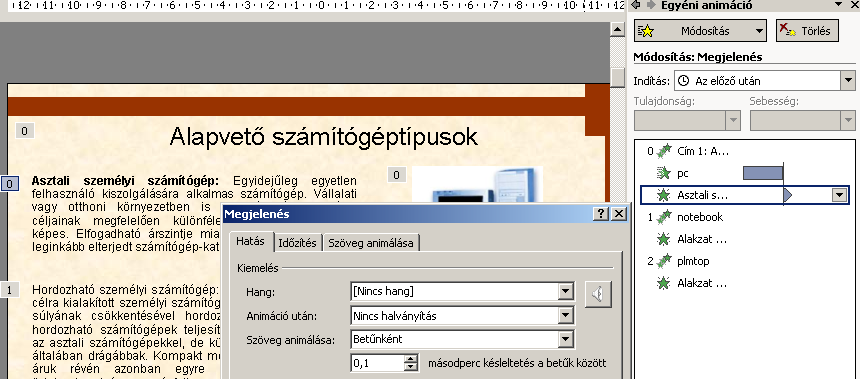Switch to the Hatás tab
Viewport: 860px width, 379px height.
tap(250, 241)
